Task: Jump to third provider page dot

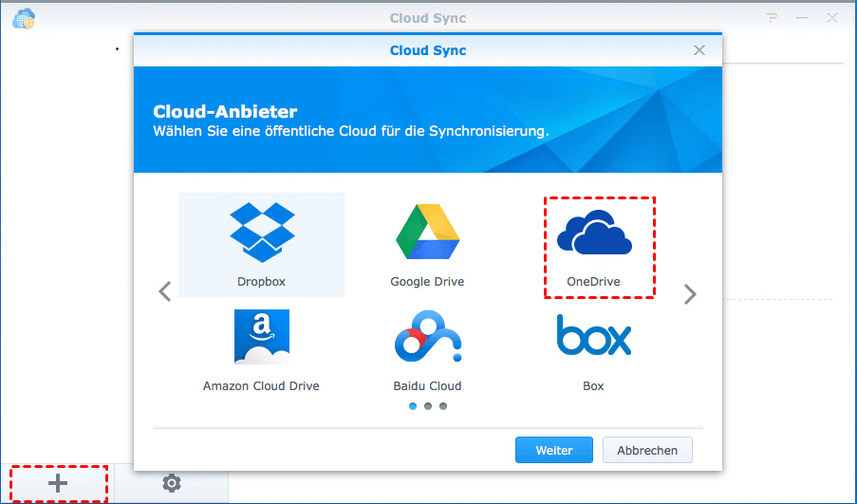Action: click(x=443, y=406)
